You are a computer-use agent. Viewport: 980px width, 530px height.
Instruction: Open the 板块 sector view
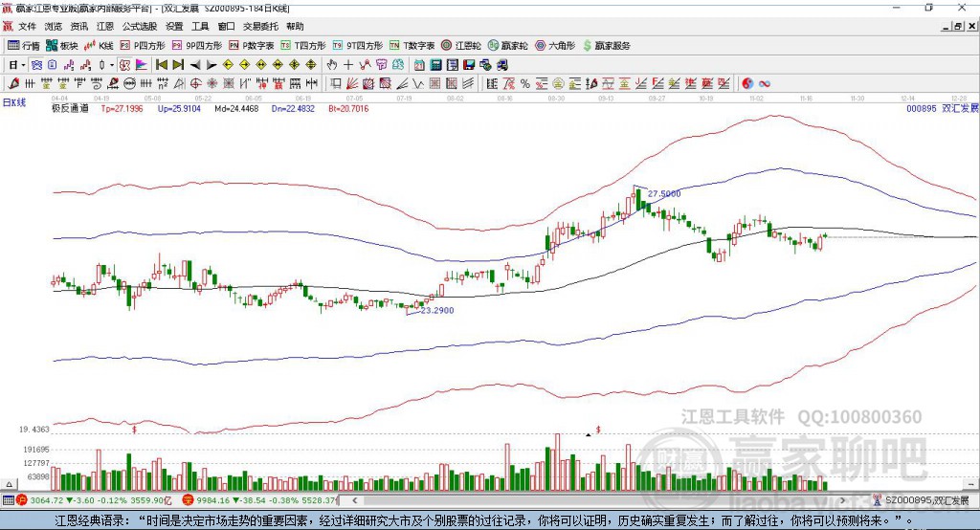pyautogui.click(x=61, y=46)
